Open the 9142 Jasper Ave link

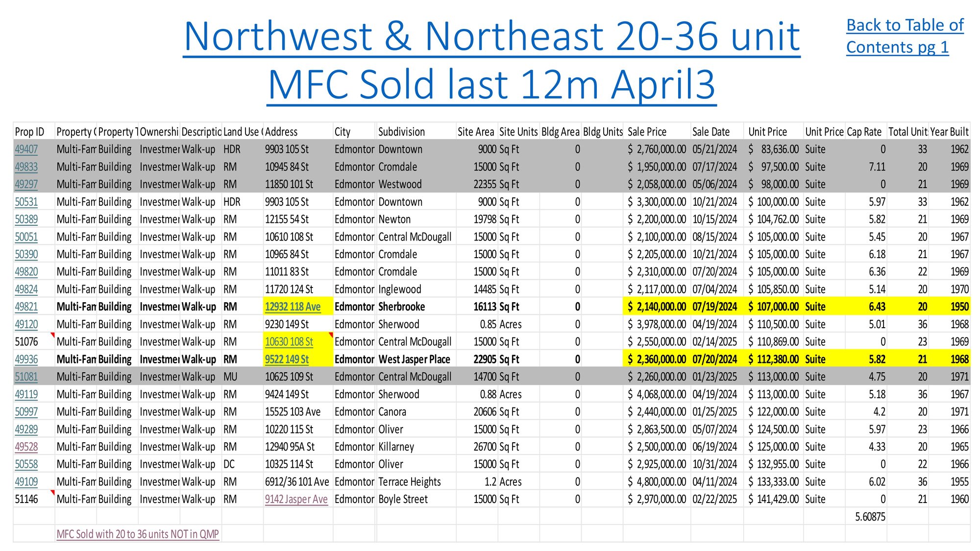pyautogui.click(x=296, y=500)
